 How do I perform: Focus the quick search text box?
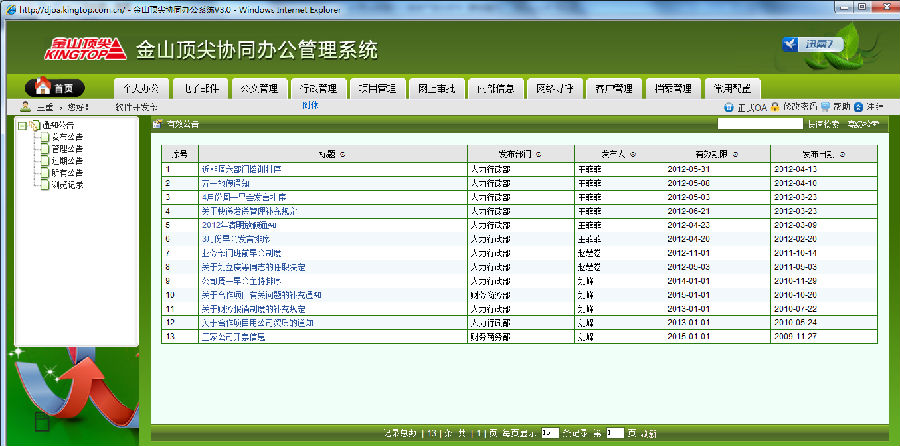click(x=760, y=125)
